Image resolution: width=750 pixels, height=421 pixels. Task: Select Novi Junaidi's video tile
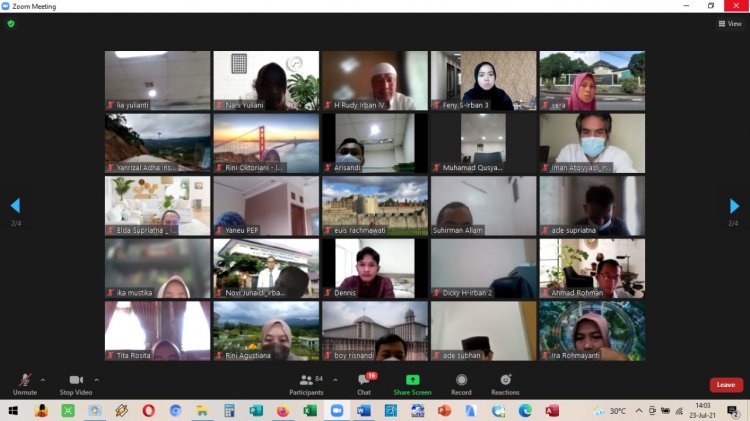pyautogui.click(x=266, y=268)
